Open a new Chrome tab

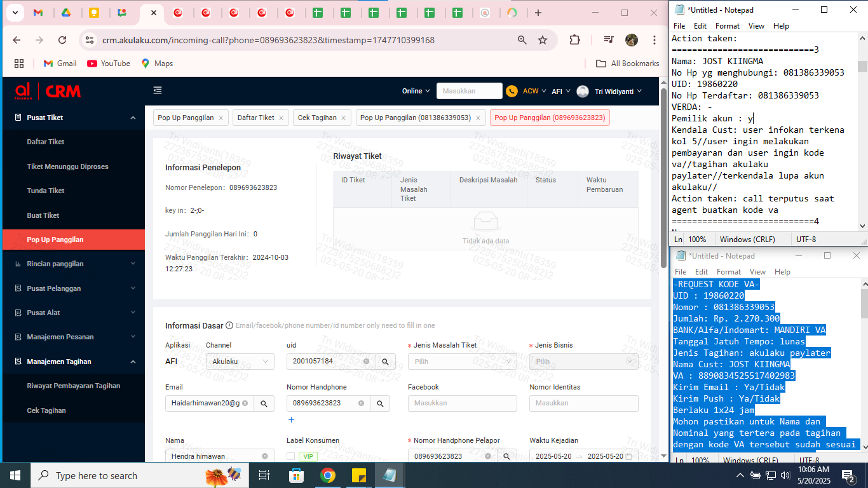pyautogui.click(x=538, y=13)
